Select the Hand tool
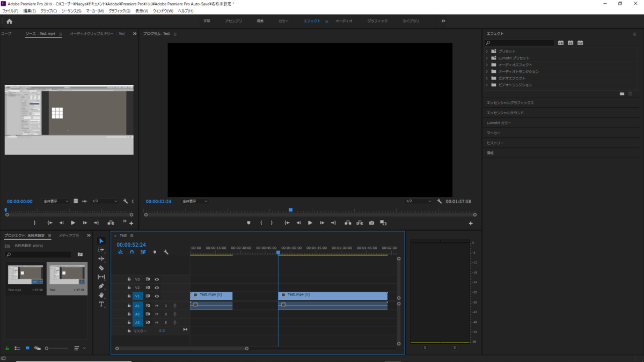Screen dimensions: 644x362 101,295
